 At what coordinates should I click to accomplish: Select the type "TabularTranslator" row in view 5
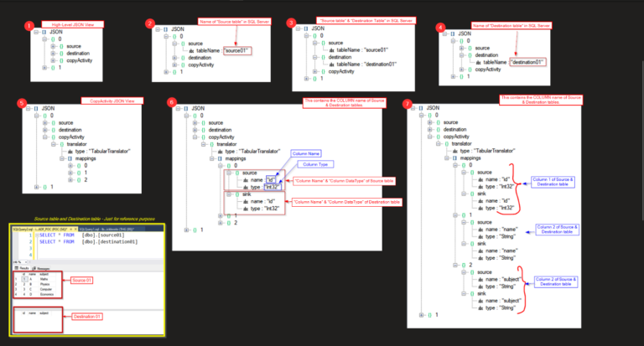tap(100, 152)
